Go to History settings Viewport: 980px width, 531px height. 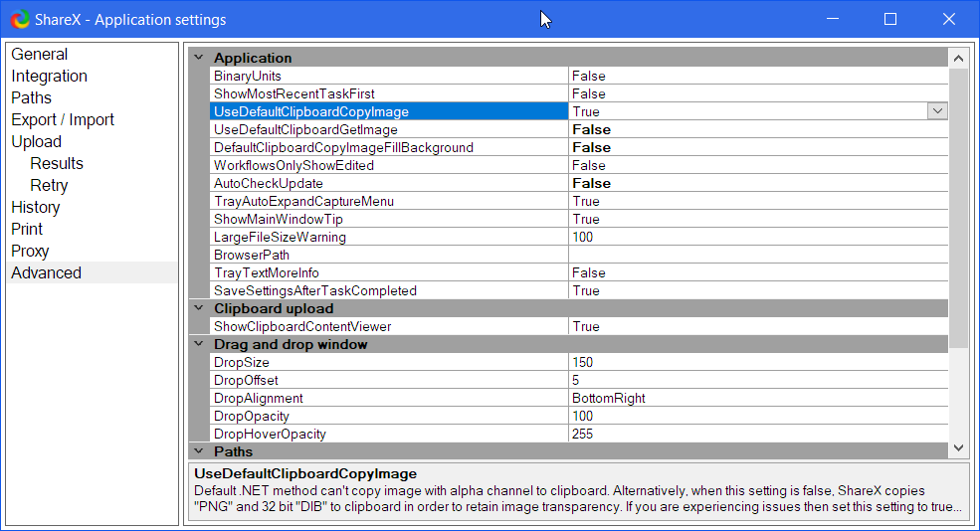point(36,208)
